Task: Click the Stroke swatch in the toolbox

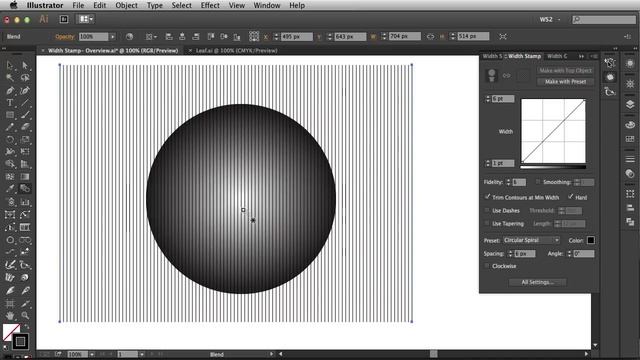Action: point(20,342)
